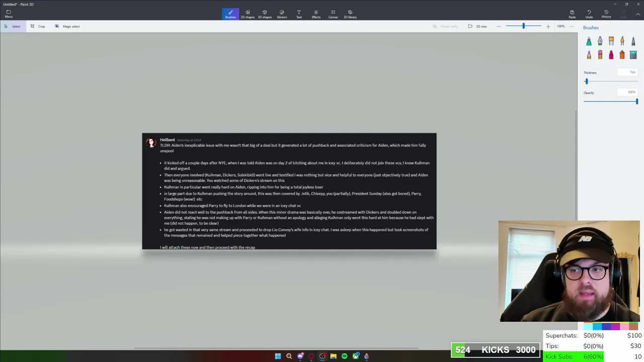This screenshot has width=644, height=362.
Task: Zoom in with the plus button
Action: [x=548, y=26]
